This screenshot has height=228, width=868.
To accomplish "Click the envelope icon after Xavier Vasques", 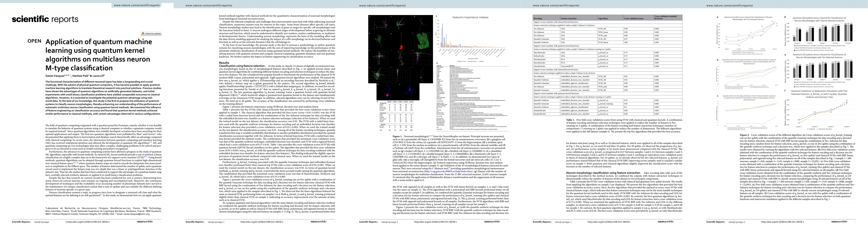I will coord(70,75).
